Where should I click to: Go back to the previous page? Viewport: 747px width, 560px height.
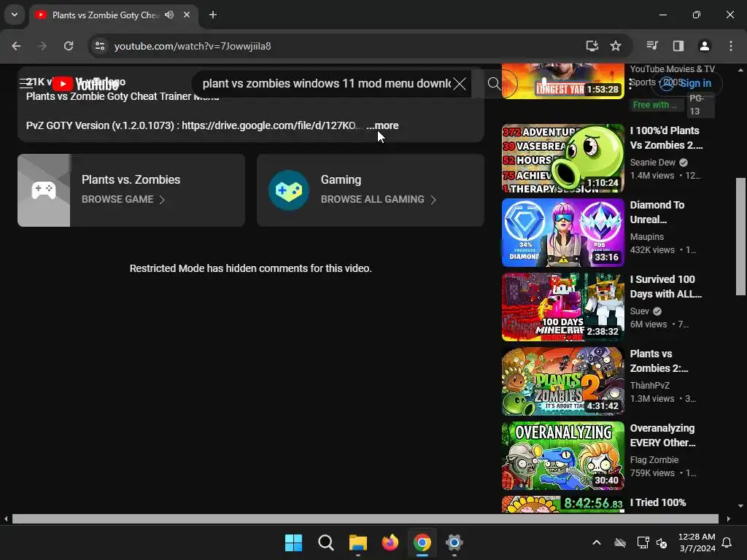[16, 46]
